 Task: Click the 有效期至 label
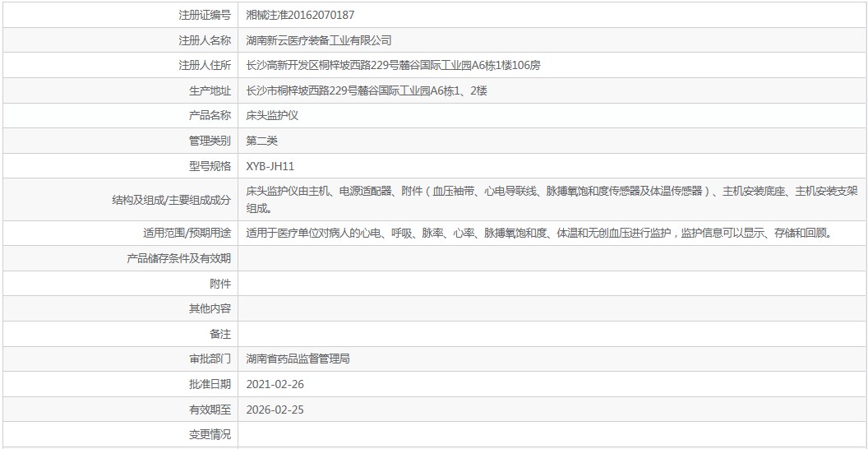210,410
